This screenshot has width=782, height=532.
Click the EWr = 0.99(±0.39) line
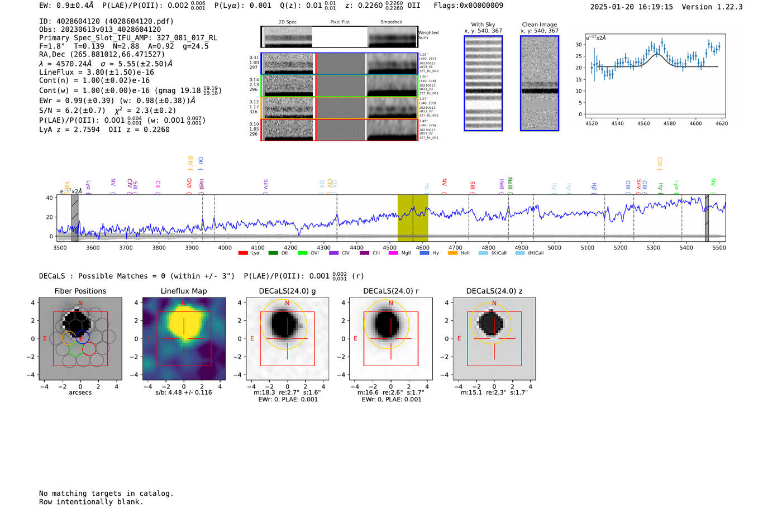tap(117, 100)
